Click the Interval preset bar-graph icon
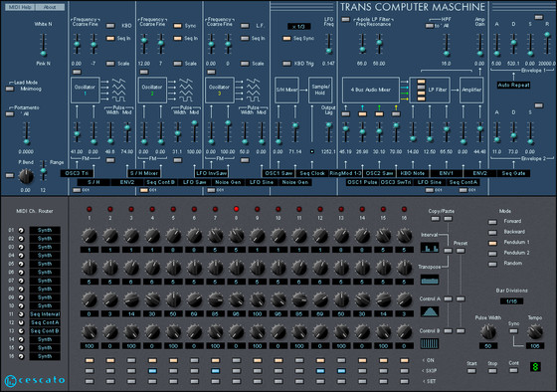The image size is (557, 392). pos(430,248)
